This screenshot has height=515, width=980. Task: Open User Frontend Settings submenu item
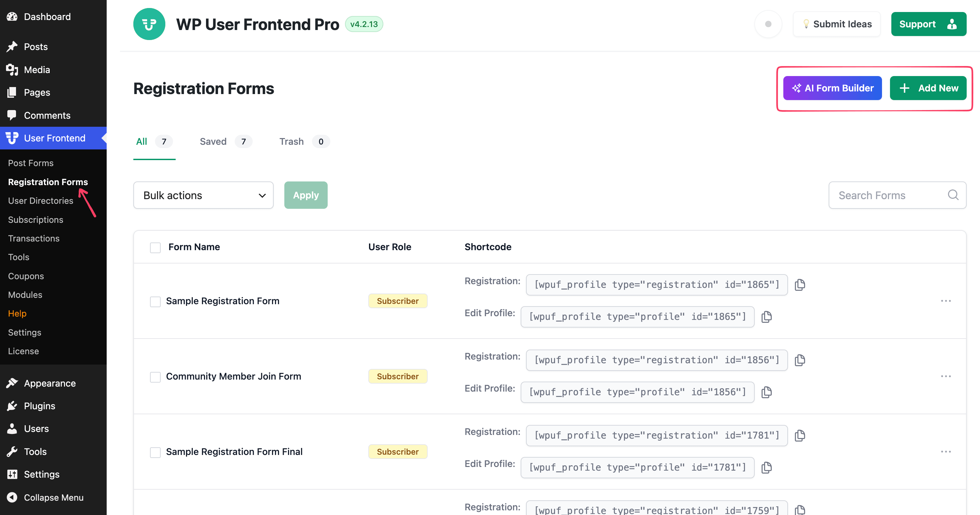tap(25, 332)
